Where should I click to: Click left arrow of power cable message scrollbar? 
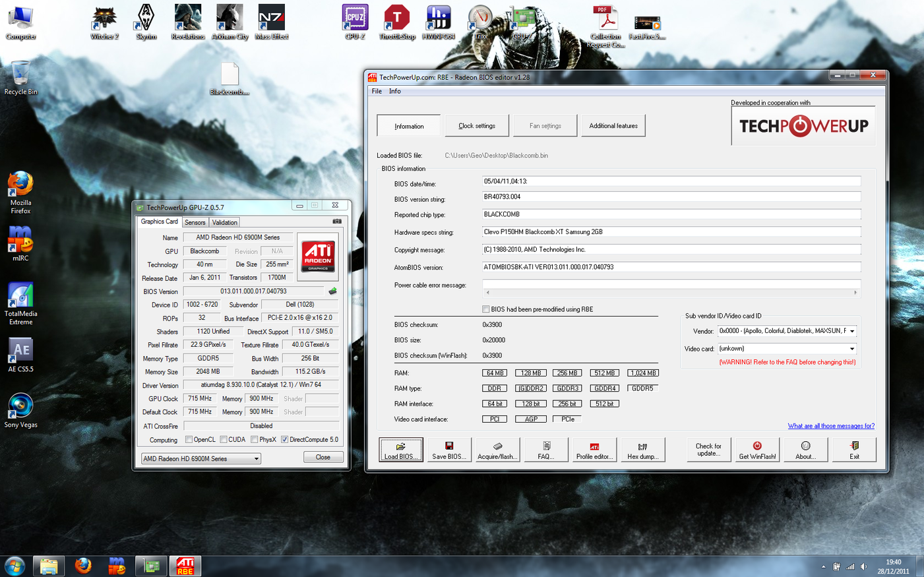488,292
